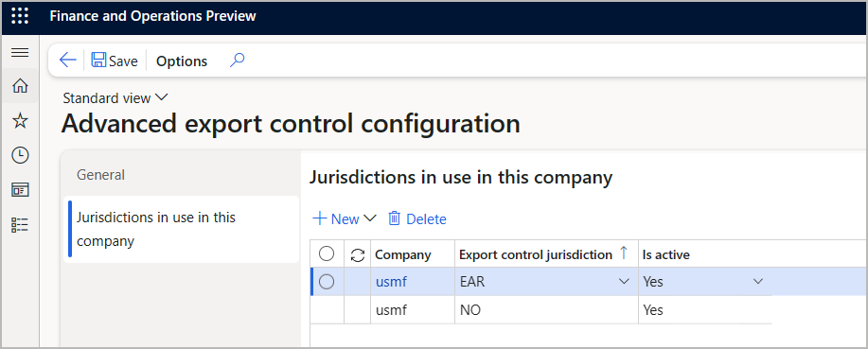The width and height of the screenshot is (868, 349).
Task: Open the Options menu
Action: (182, 61)
